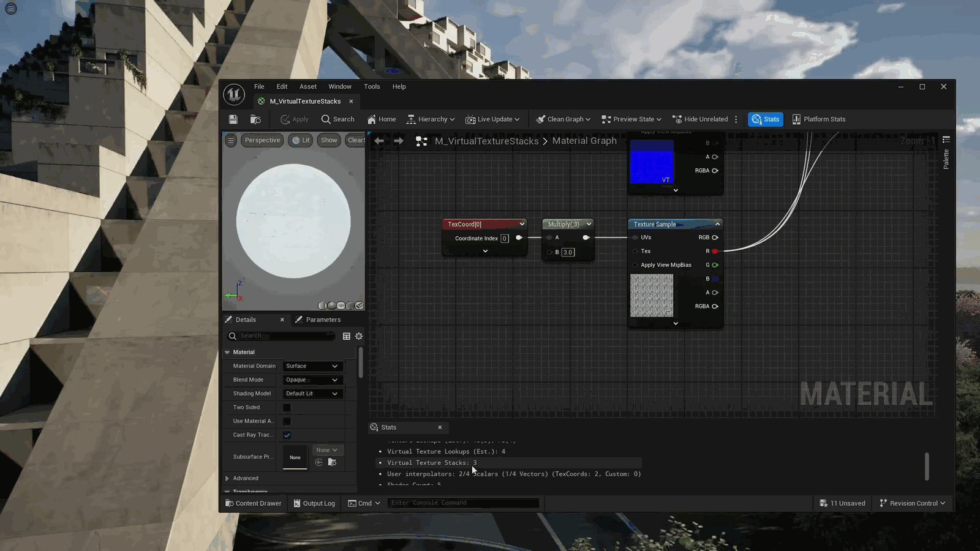Open the Hierarchy dropdown
The width and height of the screenshot is (980, 551).
[431, 119]
